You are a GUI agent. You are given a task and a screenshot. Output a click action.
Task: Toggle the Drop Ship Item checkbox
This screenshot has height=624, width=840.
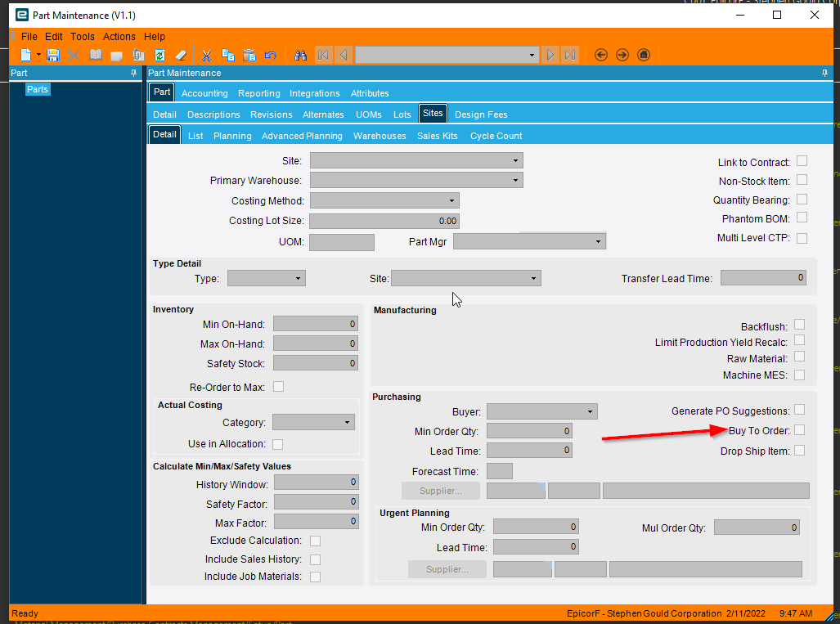click(x=799, y=451)
